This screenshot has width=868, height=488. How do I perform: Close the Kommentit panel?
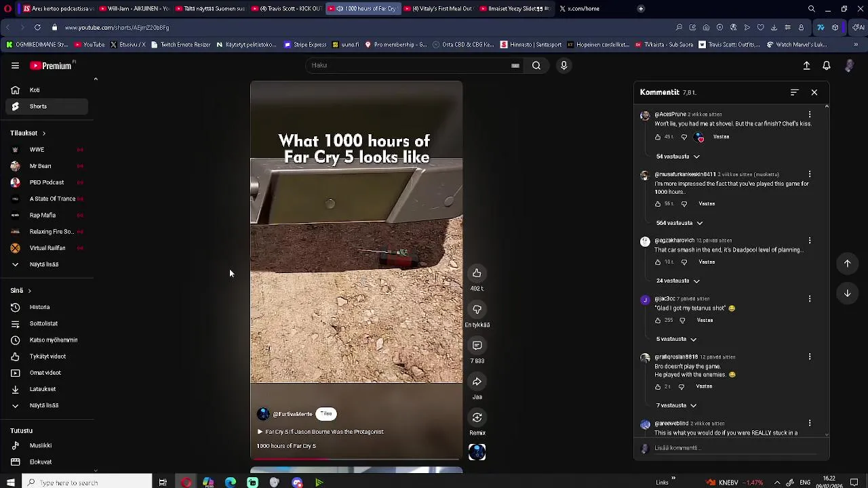coord(814,92)
